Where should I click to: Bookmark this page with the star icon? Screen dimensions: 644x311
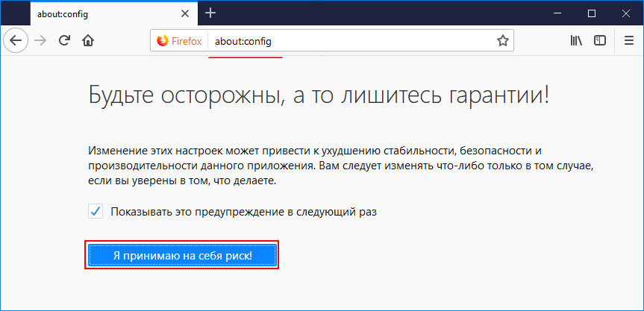pos(503,40)
